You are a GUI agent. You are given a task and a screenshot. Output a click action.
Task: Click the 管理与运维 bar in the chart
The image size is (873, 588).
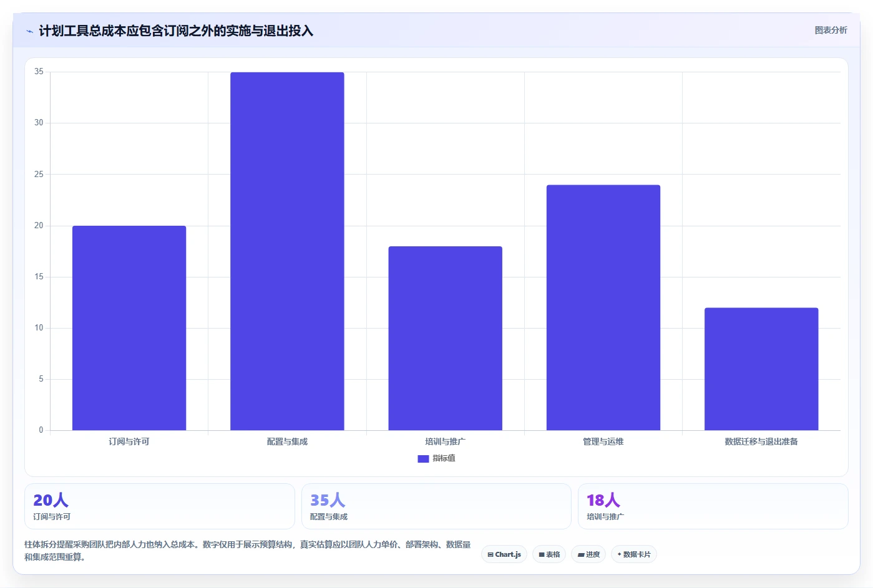603,307
